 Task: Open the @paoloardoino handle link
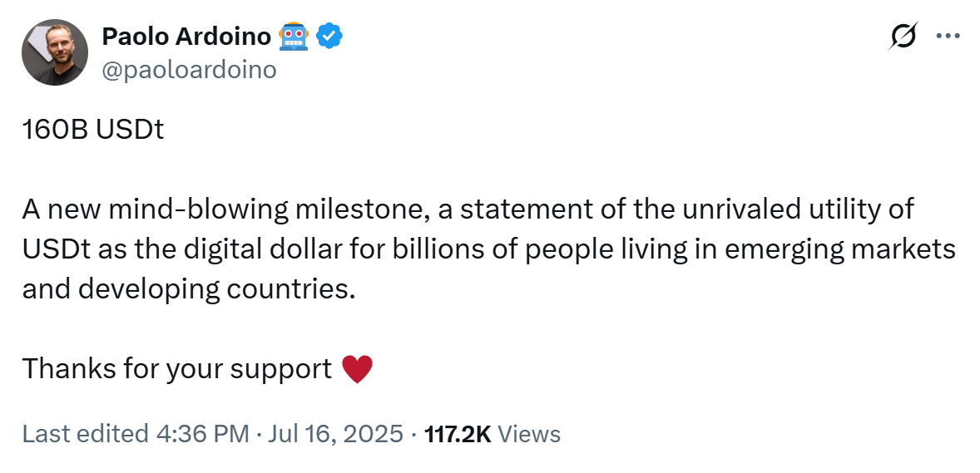189,70
